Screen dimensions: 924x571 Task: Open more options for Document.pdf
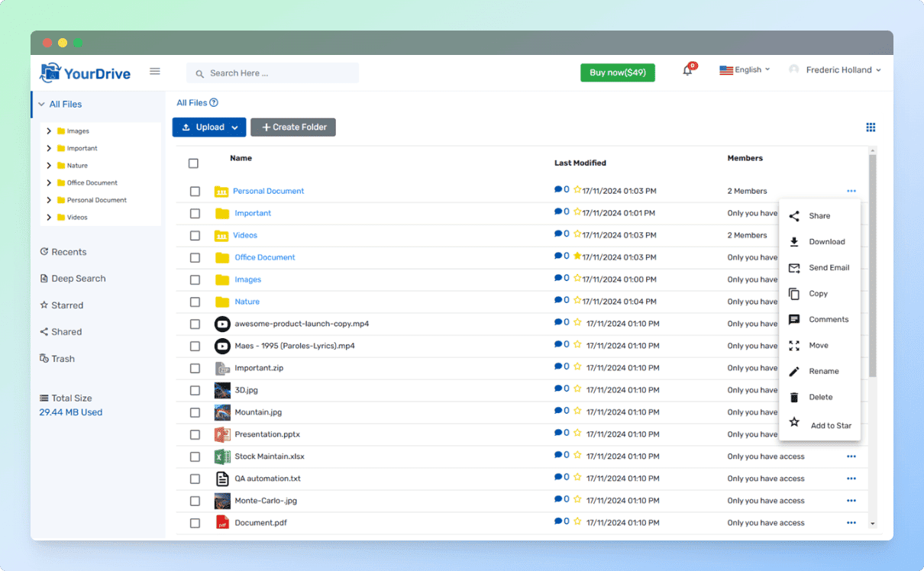coord(851,523)
